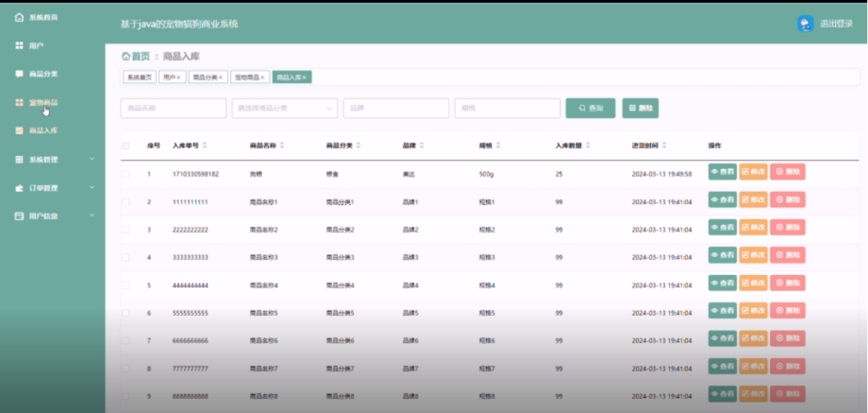The height and width of the screenshot is (413, 868).
Task: Focus the 商品名称 search field
Action: coord(173,108)
